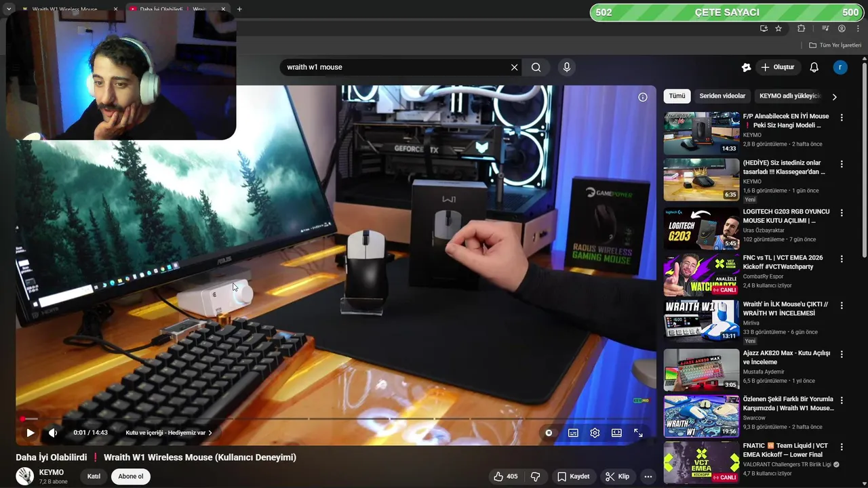
Task: Click the Katıl join button
Action: [94, 476]
